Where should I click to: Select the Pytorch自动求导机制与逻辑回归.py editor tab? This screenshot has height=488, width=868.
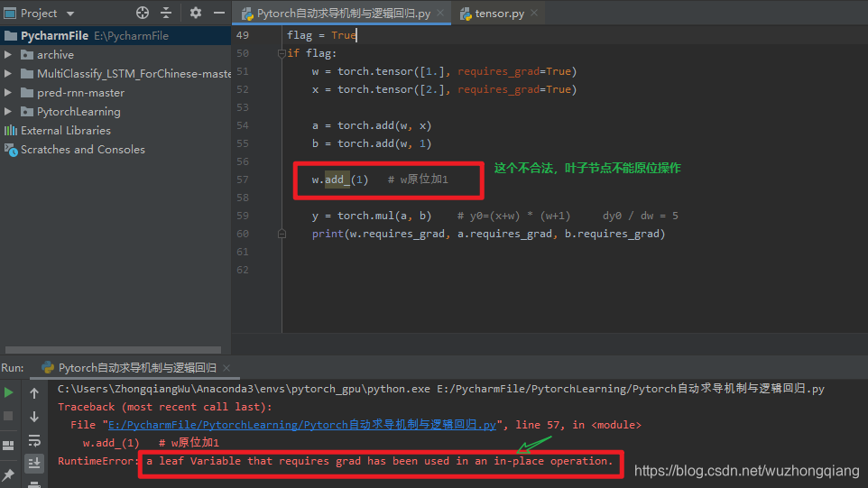point(343,14)
